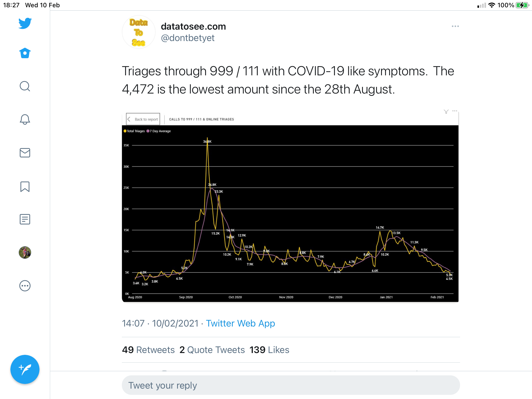Image resolution: width=532 pixels, height=399 pixels.
Task: Open the Messages envelope icon
Action: [x=25, y=153]
